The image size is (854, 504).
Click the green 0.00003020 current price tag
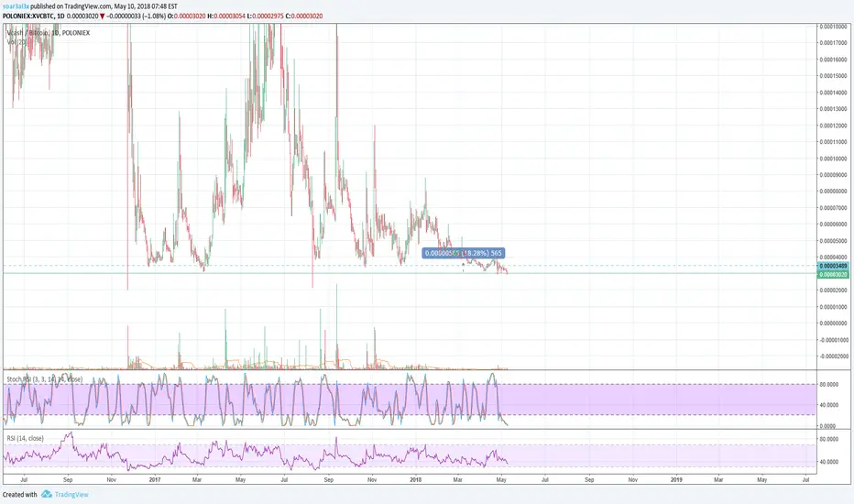[x=834, y=275]
